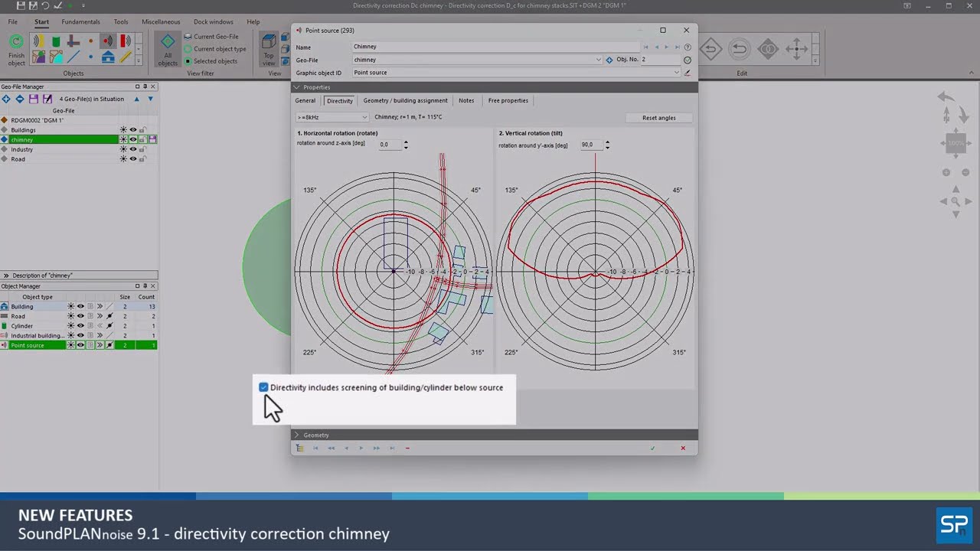Select the Point source object tool
The height and width of the screenshot is (551, 980).
[x=108, y=41]
